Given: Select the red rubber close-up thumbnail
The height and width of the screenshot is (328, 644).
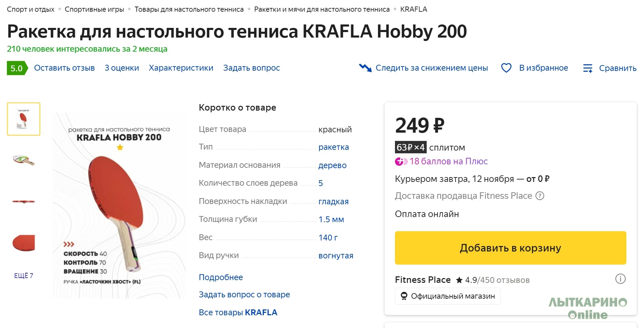Looking at the screenshot, I should coord(23,243).
